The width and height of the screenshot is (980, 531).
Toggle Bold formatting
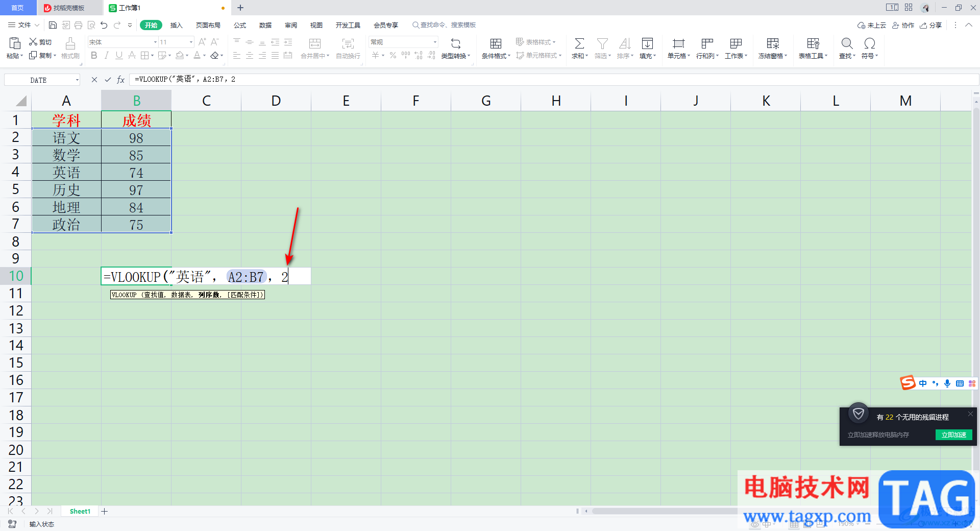click(94, 55)
